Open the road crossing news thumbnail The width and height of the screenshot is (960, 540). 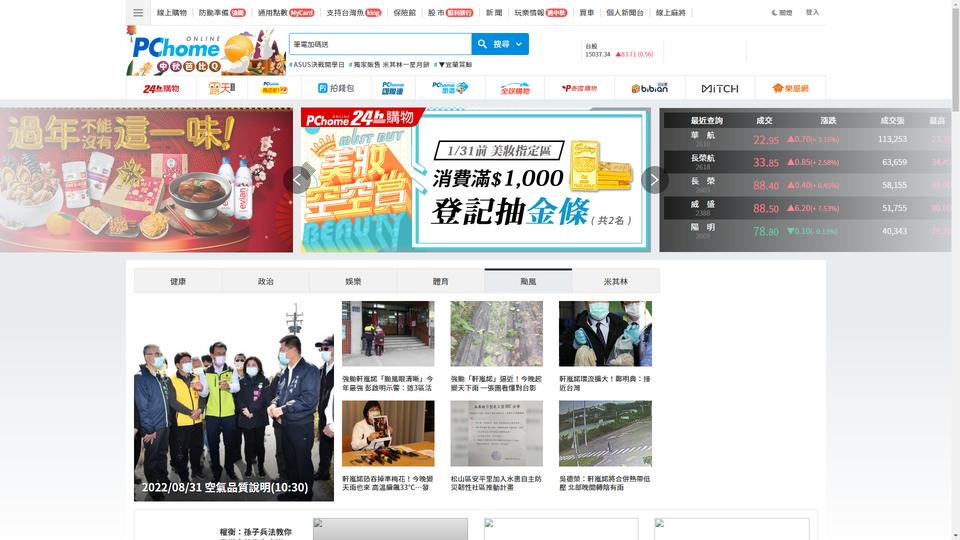click(x=605, y=433)
